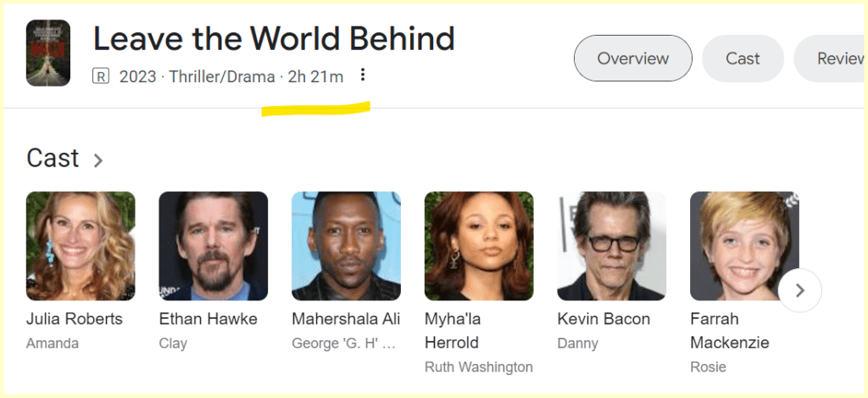The width and height of the screenshot is (868, 398).
Task: Click the Mahershala Ali name text
Action: 346,319
